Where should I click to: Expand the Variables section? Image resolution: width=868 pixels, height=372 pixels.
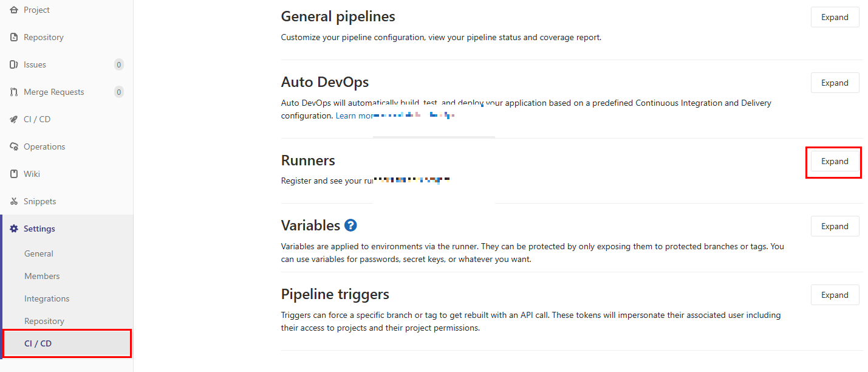tap(835, 226)
